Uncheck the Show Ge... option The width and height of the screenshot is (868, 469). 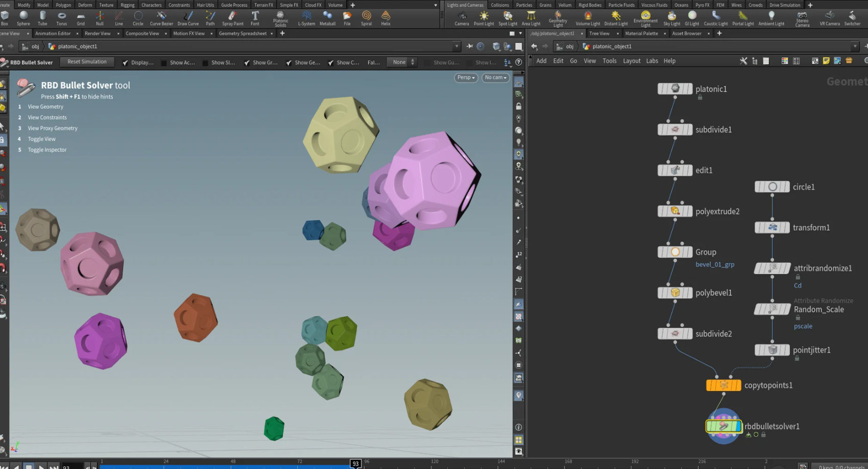tap(289, 63)
